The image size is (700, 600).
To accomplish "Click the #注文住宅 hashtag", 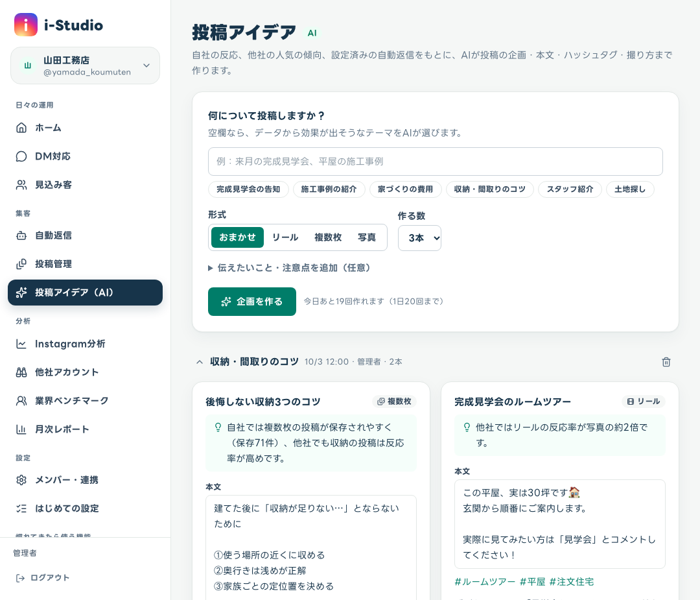I will 572,582.
